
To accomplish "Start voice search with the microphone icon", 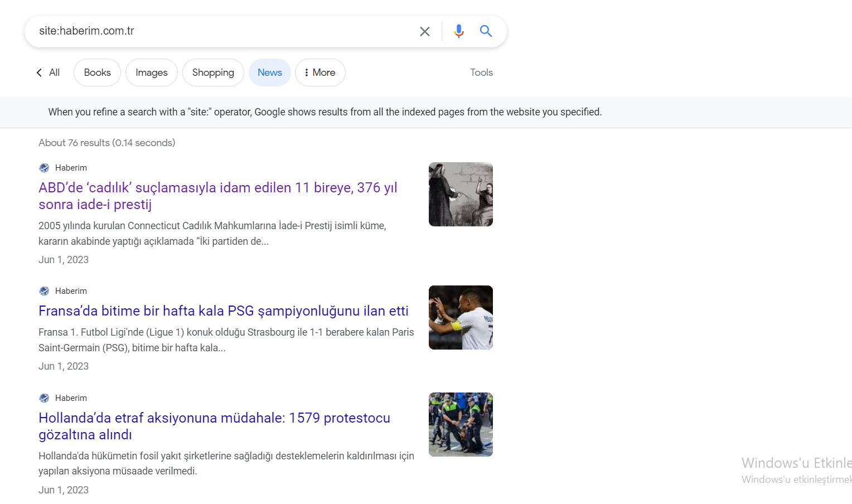I will tap(459, 31).
